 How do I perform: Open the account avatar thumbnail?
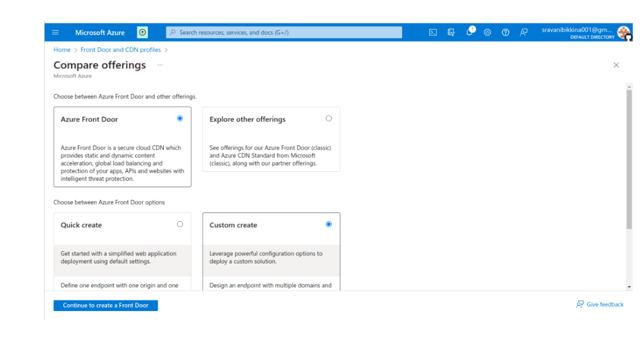point(623,33)
